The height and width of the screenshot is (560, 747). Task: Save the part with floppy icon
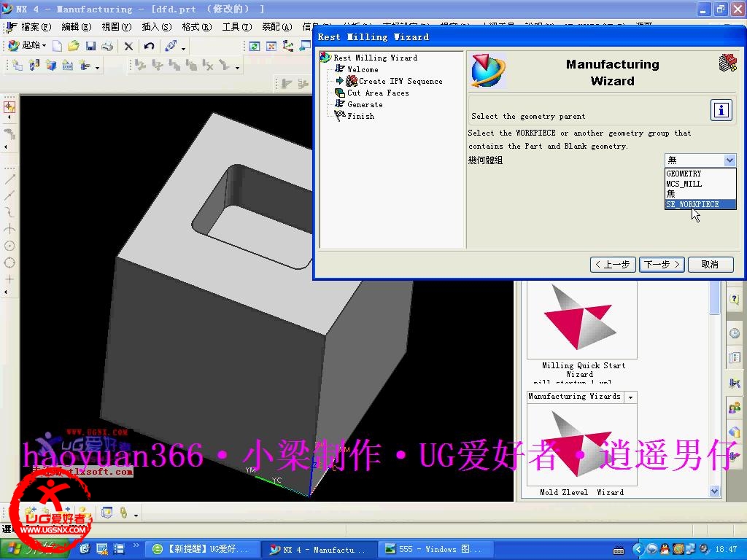[x=90, y=46]
